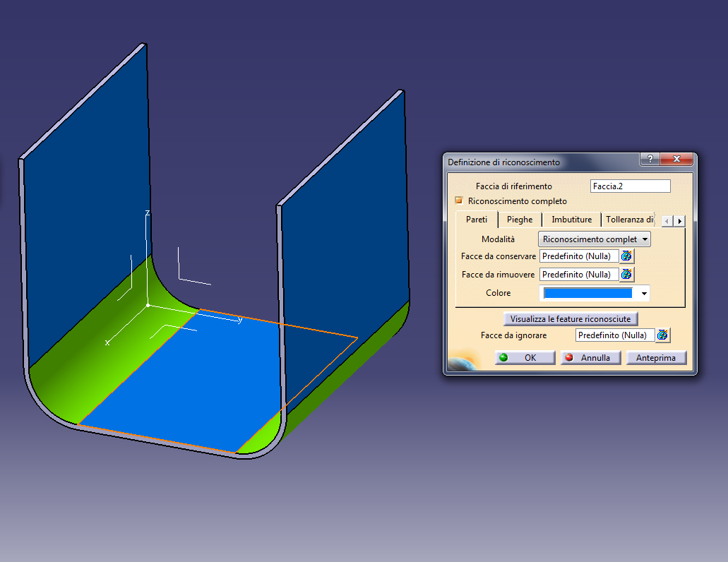Open face selection for Facce da conservare

point(626,256)
